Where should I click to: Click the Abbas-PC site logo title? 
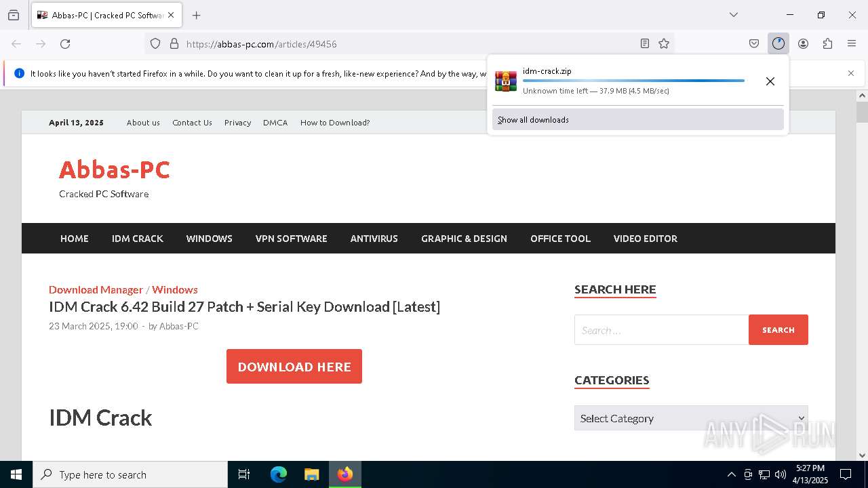(x=115, y=169)
